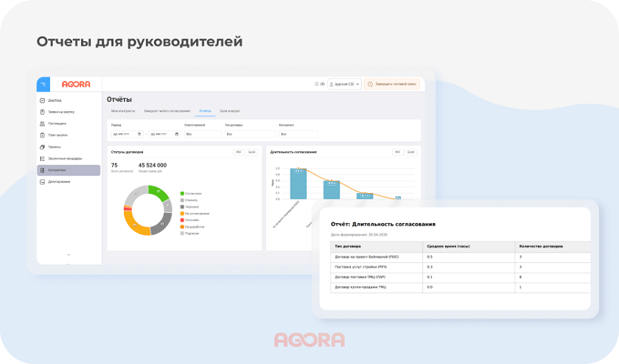Click Отчёт: Длительность согласования report title
619x364 pixels.
click(x=383, y=224)
